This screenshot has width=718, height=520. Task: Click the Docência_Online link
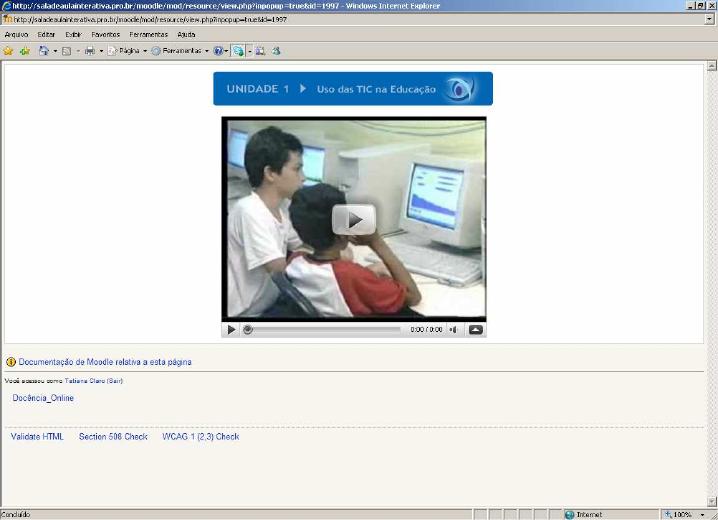click(43, 398)
